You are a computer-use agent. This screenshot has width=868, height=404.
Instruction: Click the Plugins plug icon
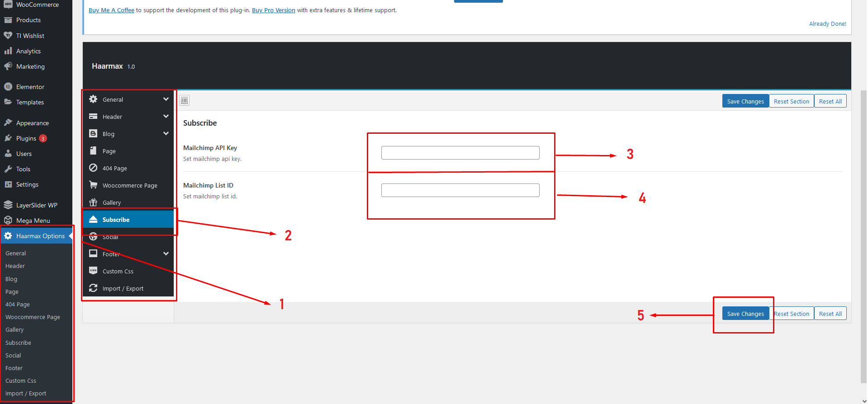8,138
